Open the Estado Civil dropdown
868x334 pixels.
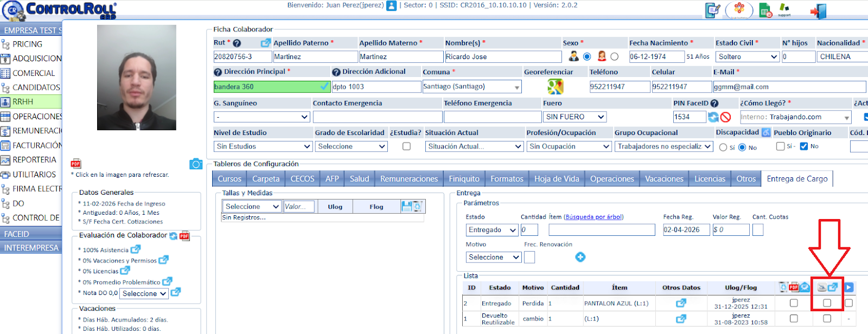(748, 57)
